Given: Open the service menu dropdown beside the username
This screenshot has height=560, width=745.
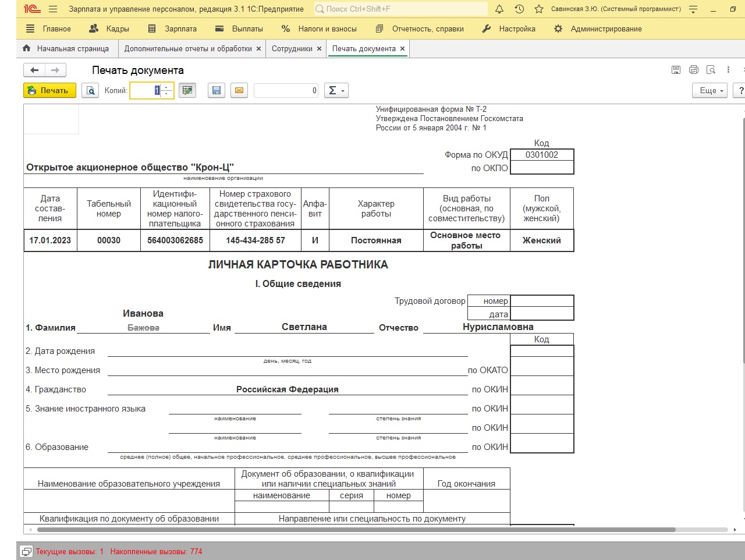Looking at the screenshot, I should 693,9.
